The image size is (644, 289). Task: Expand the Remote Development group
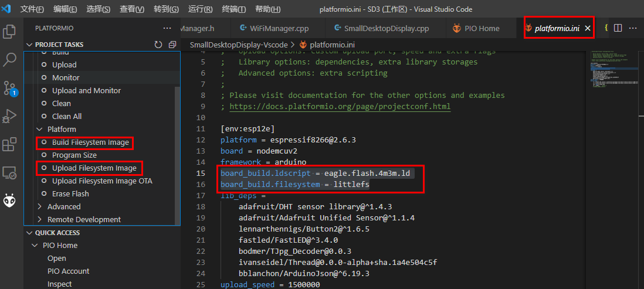[x=40, y=220]
